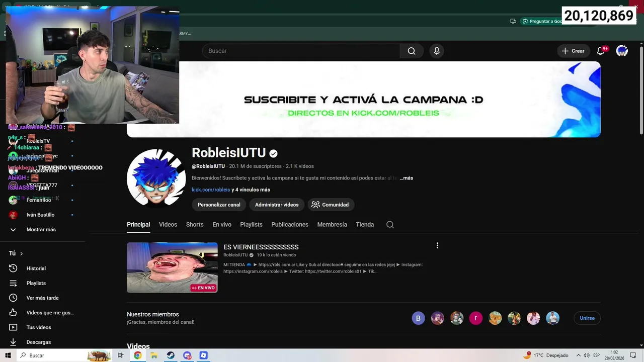The image size is (644, 362).
Task: Activate voice search microphone
Action: tap(437, 51)
